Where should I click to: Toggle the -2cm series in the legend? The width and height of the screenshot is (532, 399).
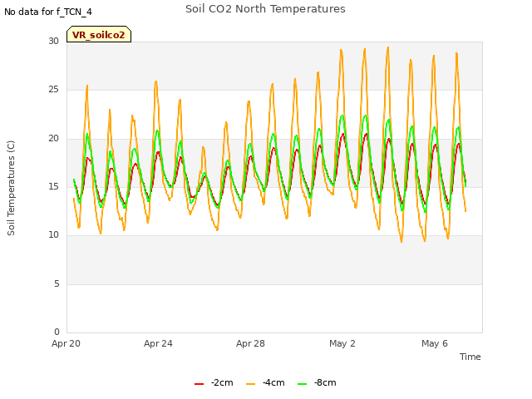pyautogui.click(x=214, y=383)
